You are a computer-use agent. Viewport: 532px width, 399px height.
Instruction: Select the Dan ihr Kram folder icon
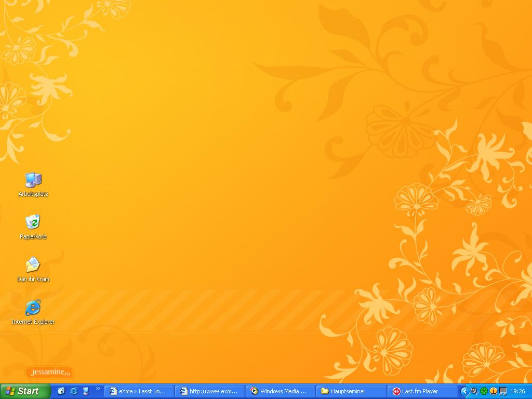[33, 270]
